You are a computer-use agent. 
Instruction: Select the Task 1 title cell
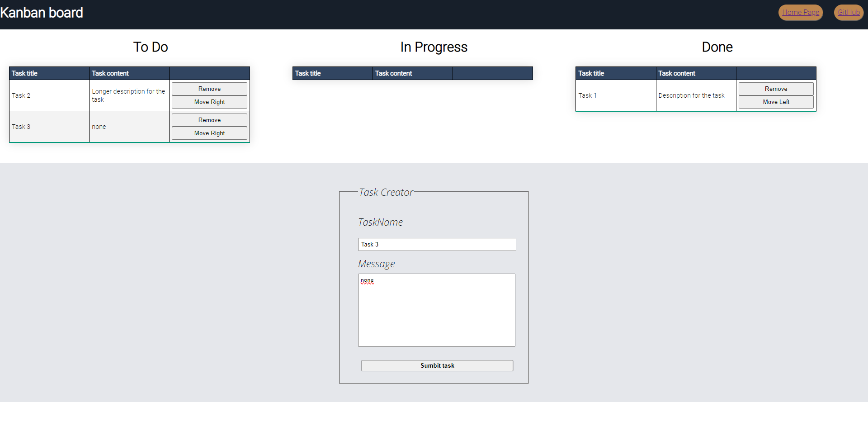point(616,95)
